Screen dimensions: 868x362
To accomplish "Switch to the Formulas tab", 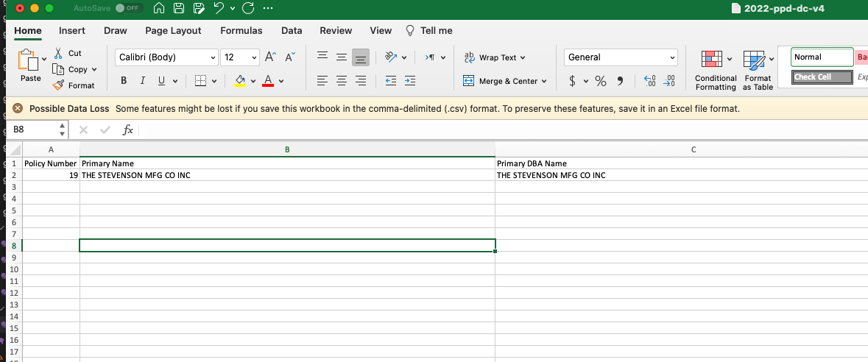I will pyautogui.click(x=241, y=30).
